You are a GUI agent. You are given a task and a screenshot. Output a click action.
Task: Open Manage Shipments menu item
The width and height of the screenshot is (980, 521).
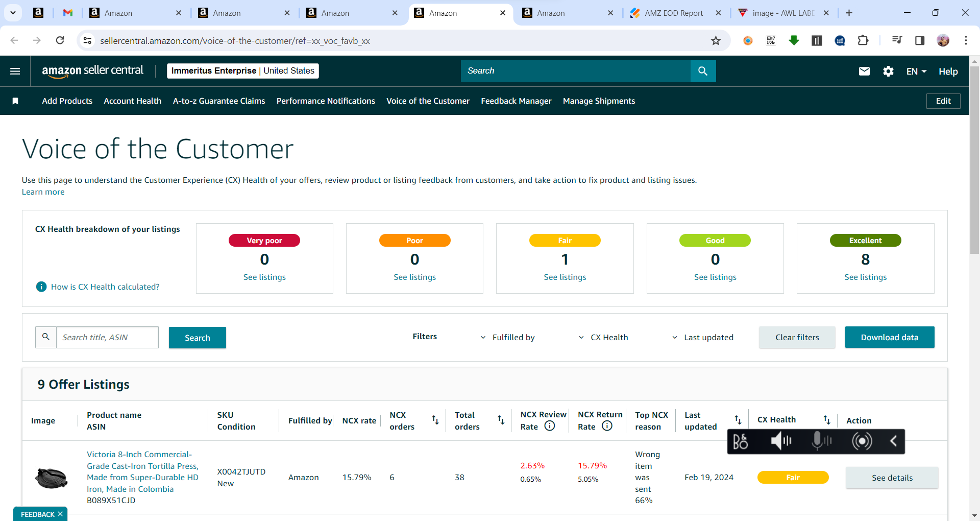599,101
